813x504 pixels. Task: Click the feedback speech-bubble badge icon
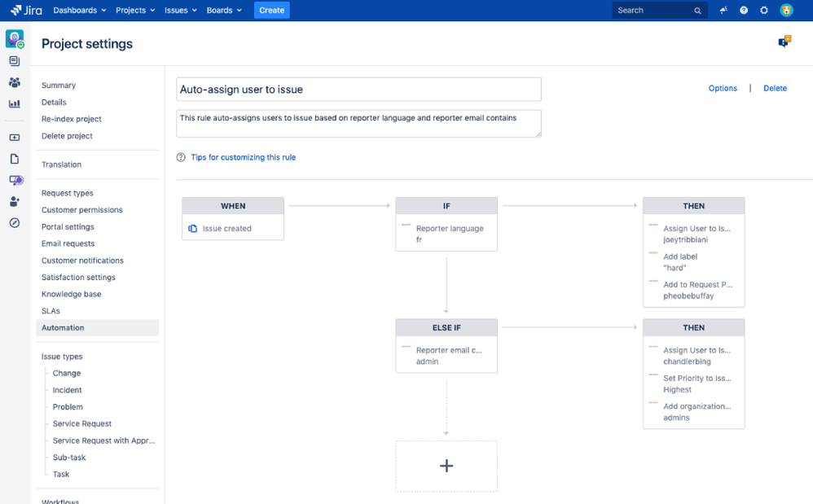point(784,41)
